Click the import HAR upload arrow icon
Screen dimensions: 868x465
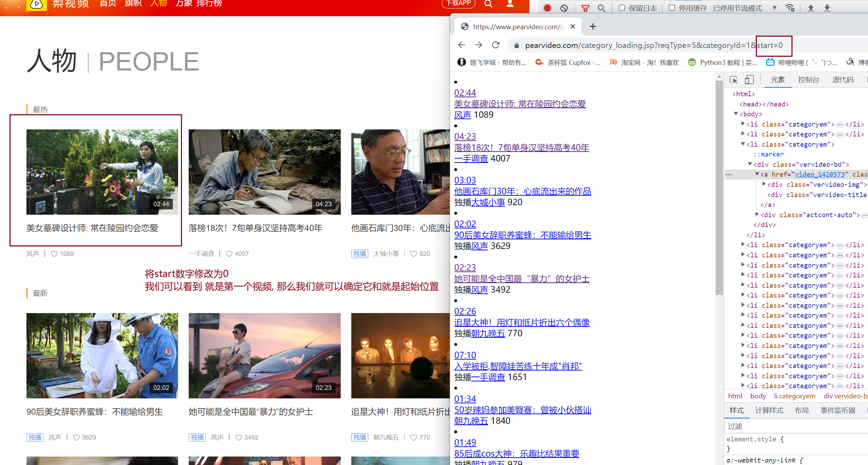[811, 8]
